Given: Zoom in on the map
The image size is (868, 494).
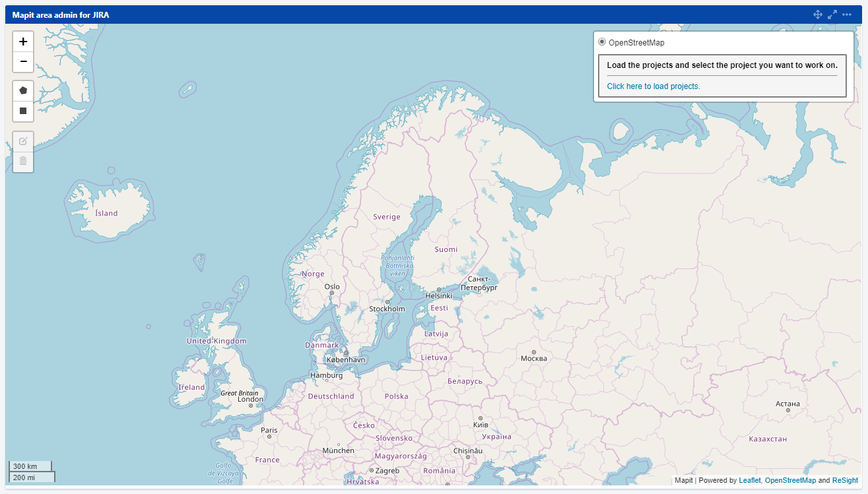Looking at the screenshot, I should tap(23, 42).
